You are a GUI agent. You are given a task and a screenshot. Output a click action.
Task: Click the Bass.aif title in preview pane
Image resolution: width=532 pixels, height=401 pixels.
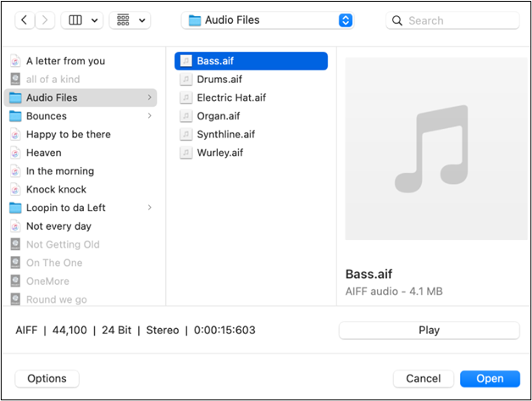click(369, 274)
